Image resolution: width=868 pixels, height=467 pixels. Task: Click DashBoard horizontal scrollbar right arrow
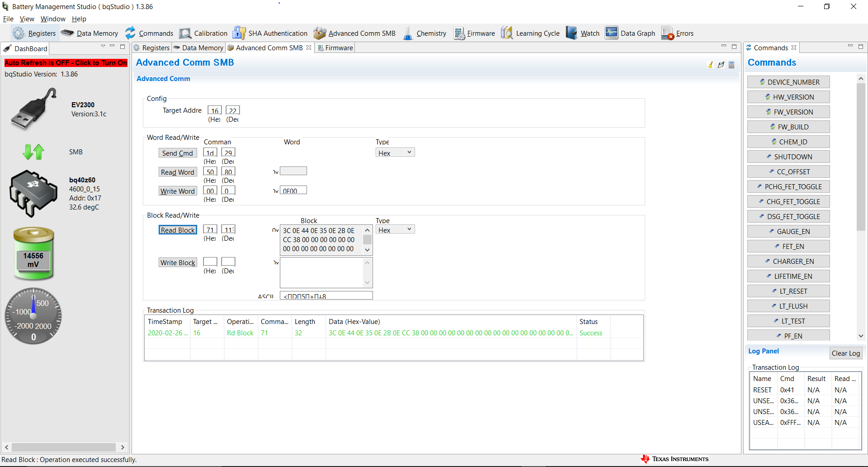123,447
